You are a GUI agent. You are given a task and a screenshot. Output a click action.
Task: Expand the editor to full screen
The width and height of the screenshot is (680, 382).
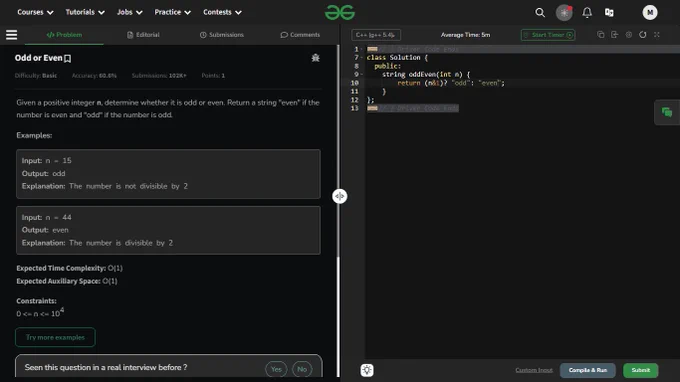pyautogui.click(x=657, y=35)
